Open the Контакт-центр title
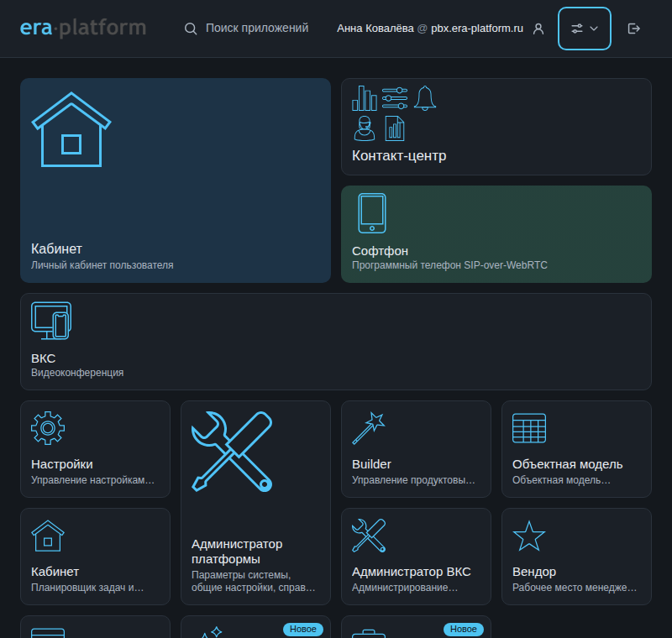Image resolution: width=672 pixels, height=638 pixels. tap(399, 155)
